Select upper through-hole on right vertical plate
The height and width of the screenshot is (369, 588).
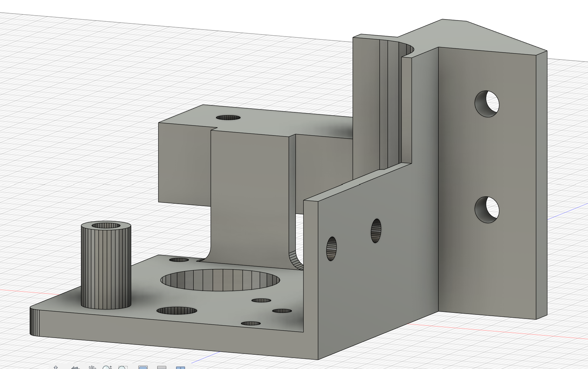pyautogui.click(x=487, y=104)
